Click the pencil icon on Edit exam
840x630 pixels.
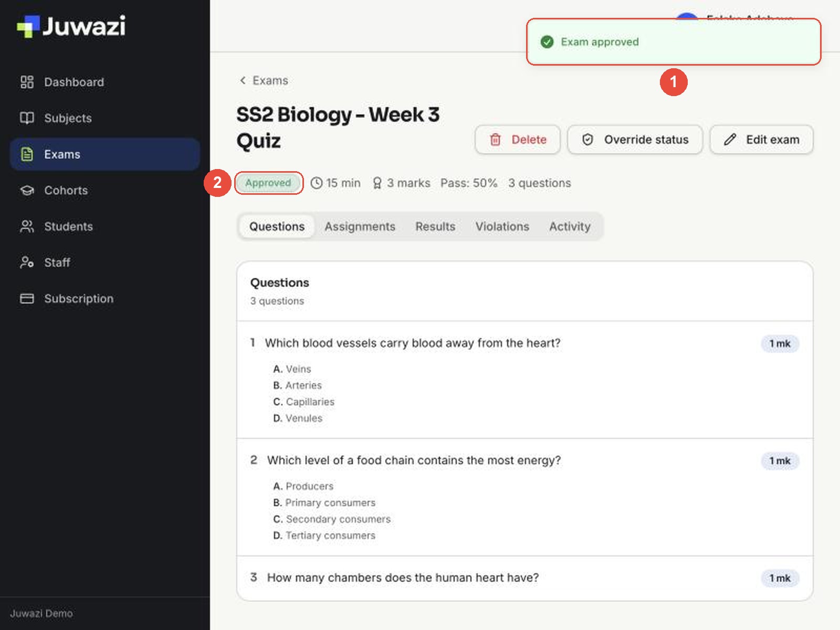(x=730, y=140)
